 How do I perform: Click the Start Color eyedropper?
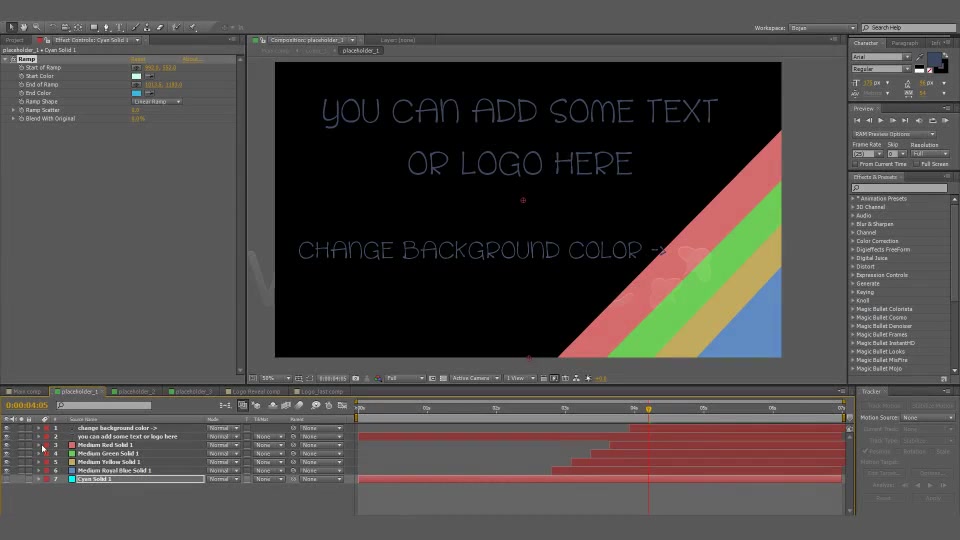(149, 76)
